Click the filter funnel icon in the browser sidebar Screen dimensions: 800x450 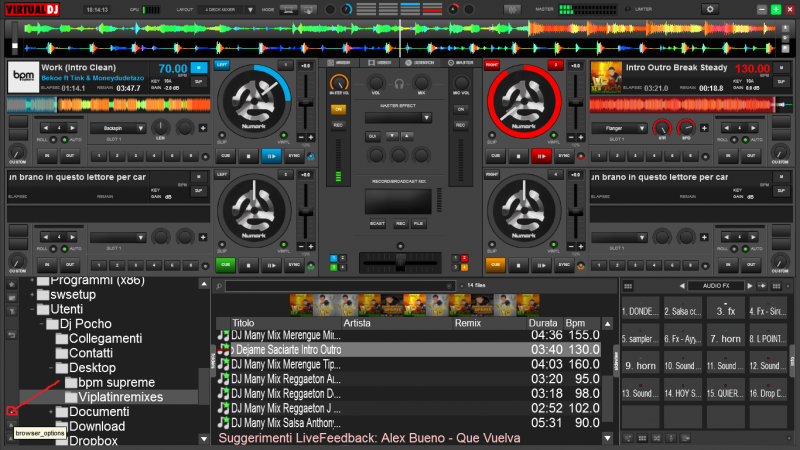(x=12, y=311)
